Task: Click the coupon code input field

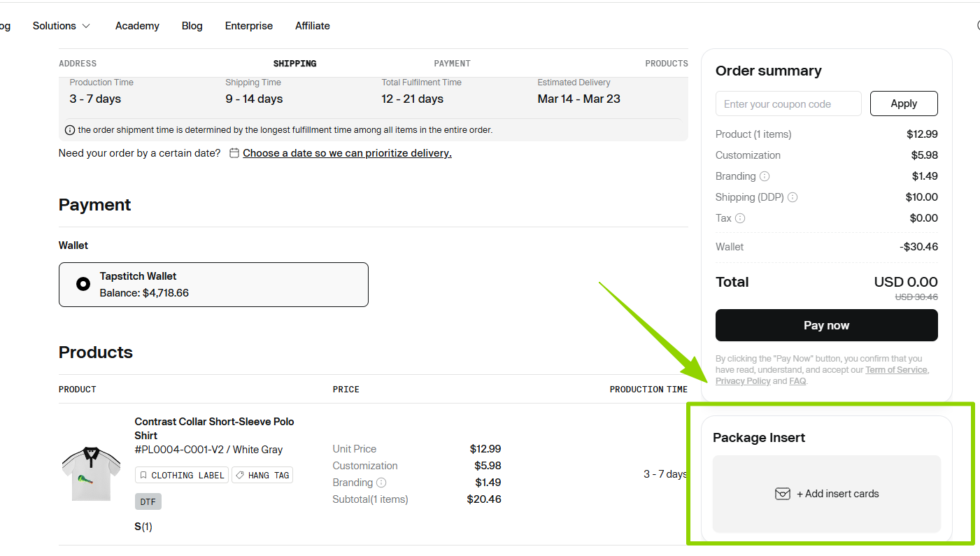Action: point(788,104)
